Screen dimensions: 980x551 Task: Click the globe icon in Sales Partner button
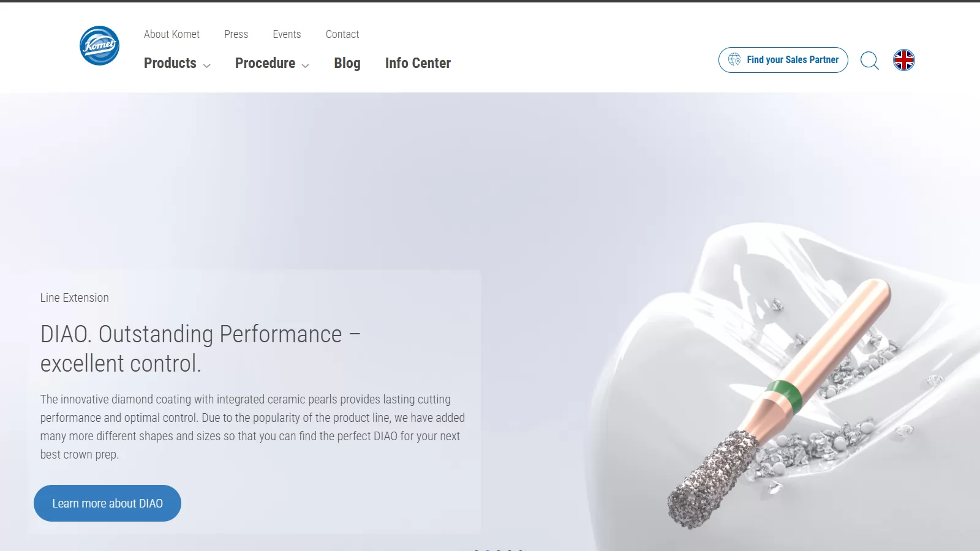734,59
